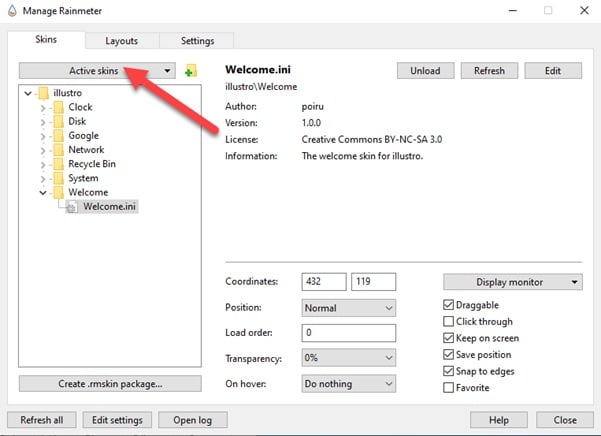Expand the Google folder chevron
601x436 pixels.
43,136
